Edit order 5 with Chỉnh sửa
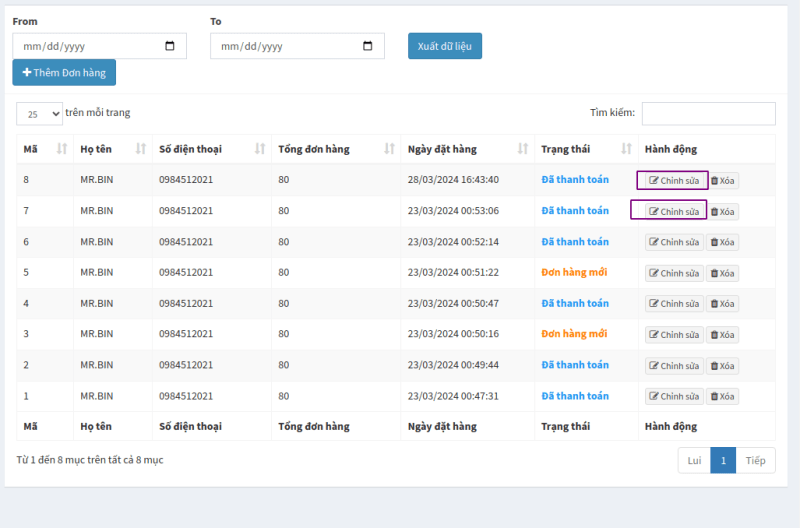800x528 pixels. point(674,273)
